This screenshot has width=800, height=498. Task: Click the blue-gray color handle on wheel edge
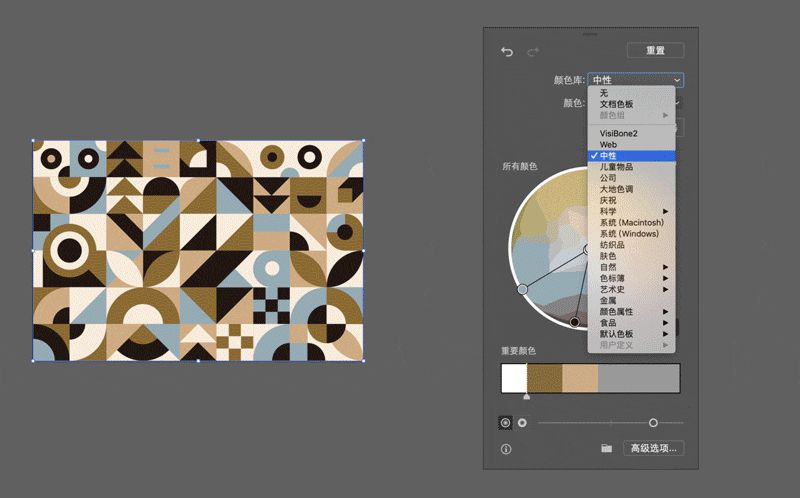522,289
